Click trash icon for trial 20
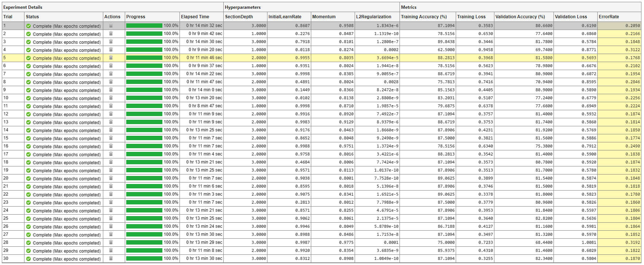Viewport: 644px width, 265px height. click(111, 178)
